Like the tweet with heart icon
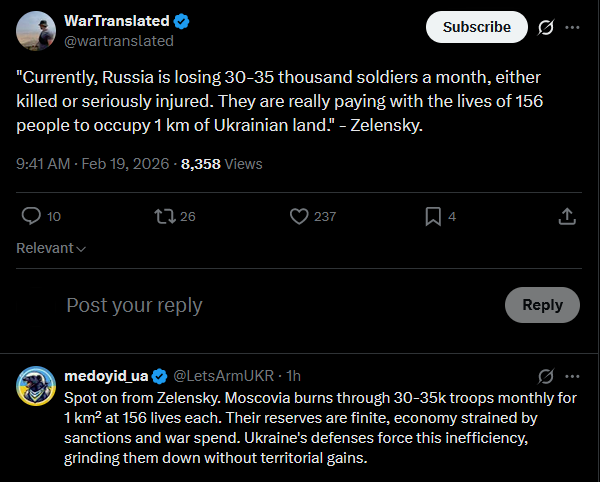This screenshot has width=600, height=482. coord(298,216)
